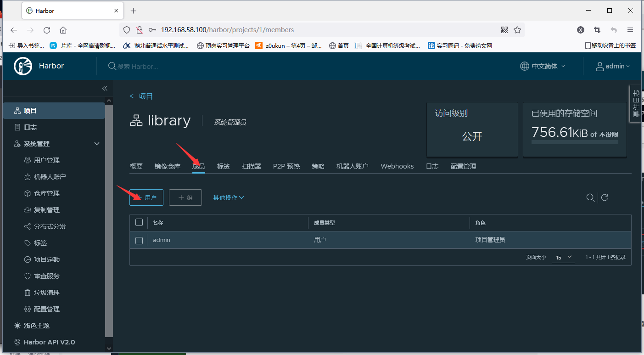
Task: Switch to the 概要 tab
Action: [x=136, y=166]
